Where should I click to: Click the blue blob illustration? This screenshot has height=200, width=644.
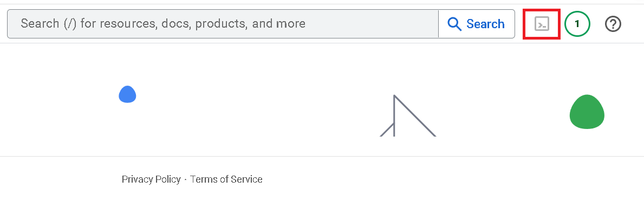[x=127, y=94]
